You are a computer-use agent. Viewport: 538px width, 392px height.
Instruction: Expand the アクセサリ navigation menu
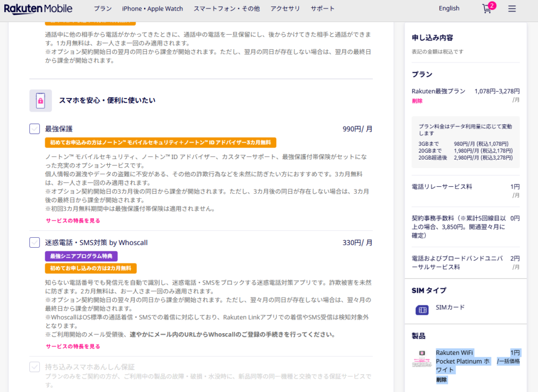coord(285,9)
